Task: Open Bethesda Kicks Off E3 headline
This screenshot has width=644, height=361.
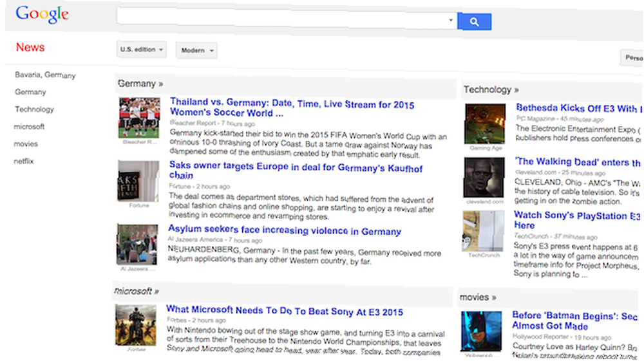Action: [578, 108]
